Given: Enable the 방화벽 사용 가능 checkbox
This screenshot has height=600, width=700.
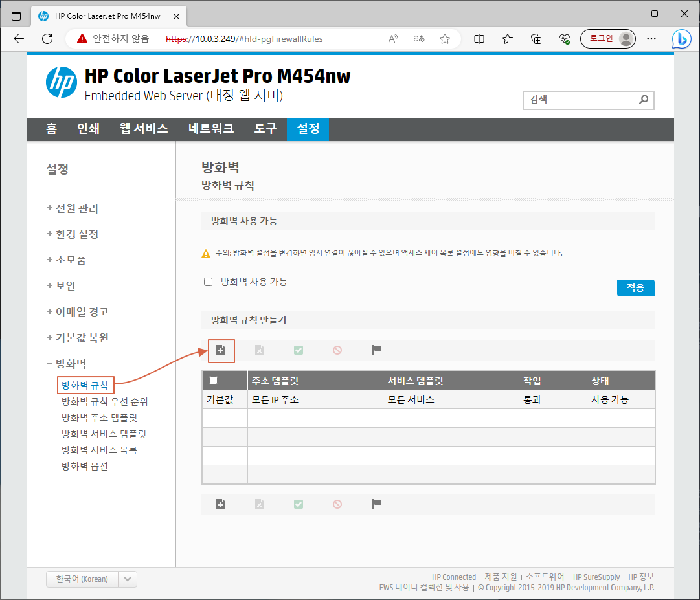Looking at the screenshot, I should coord(208,282).
